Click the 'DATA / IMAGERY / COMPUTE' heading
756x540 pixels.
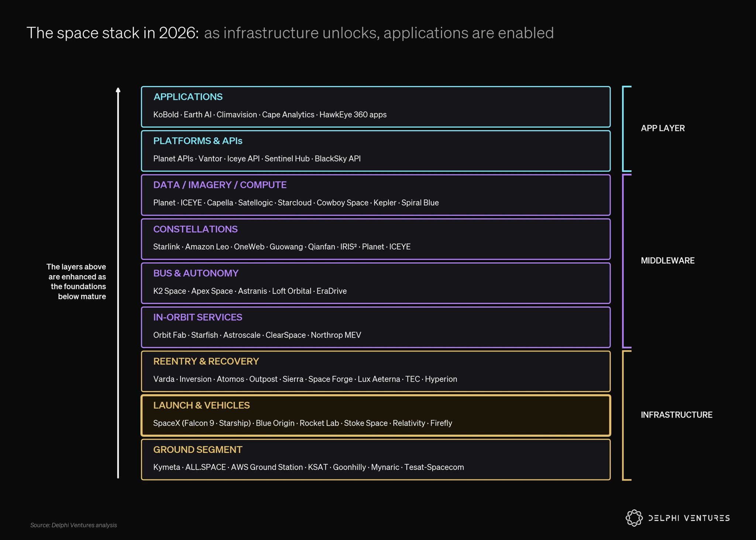point(220,185)
